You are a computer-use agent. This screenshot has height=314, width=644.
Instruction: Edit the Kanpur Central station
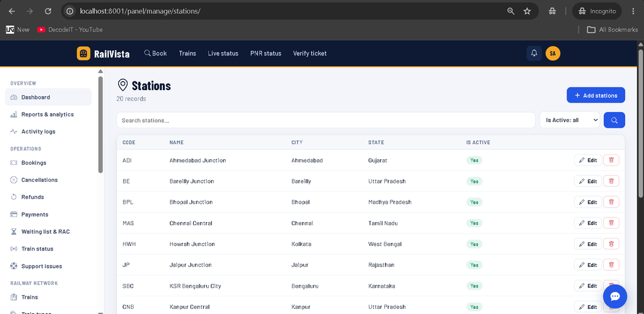588,307
